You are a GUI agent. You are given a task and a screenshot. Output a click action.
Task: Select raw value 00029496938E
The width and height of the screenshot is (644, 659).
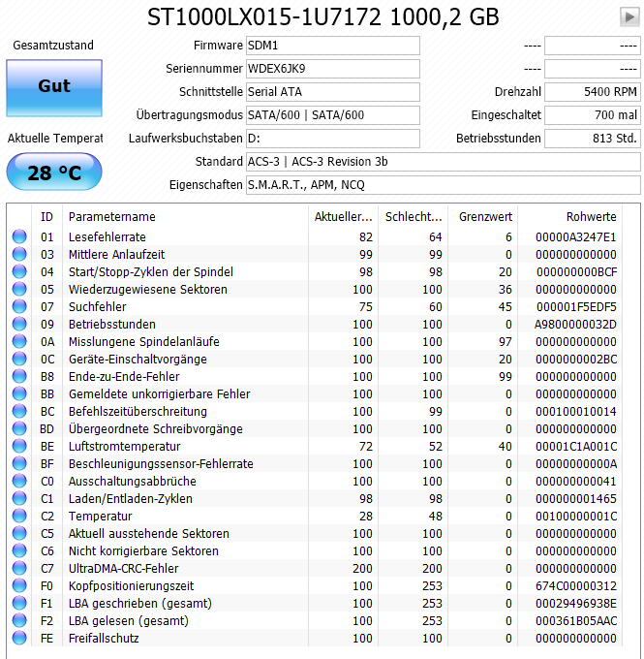575,604
